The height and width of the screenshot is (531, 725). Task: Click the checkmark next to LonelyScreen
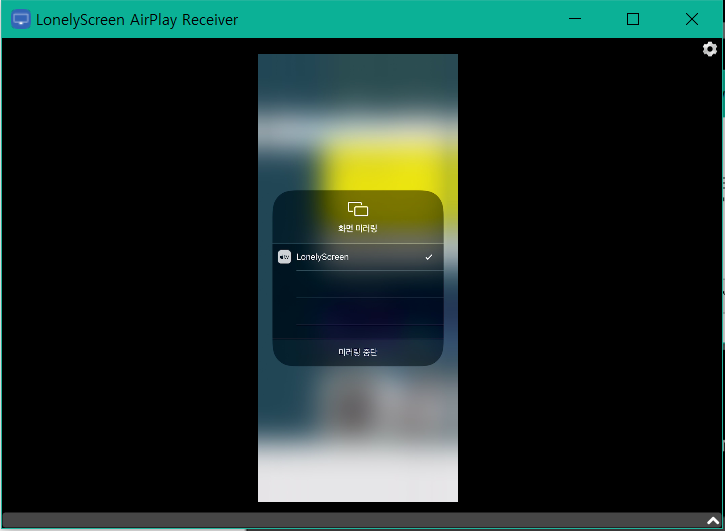click(429, 257)
